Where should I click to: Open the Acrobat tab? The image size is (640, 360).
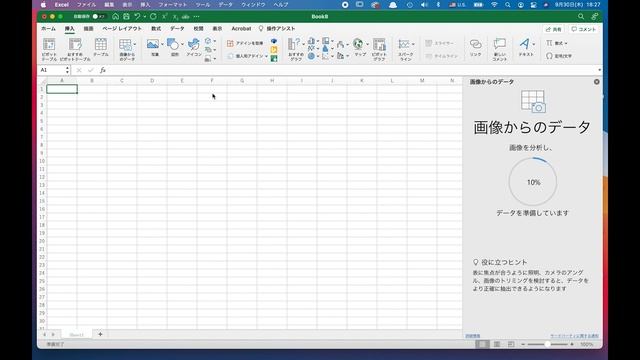click(241, 29)
